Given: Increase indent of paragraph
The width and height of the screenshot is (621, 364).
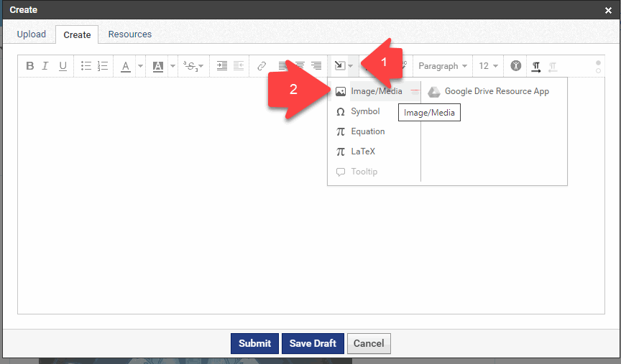Looking at the screenshot, I should (222, 66).
